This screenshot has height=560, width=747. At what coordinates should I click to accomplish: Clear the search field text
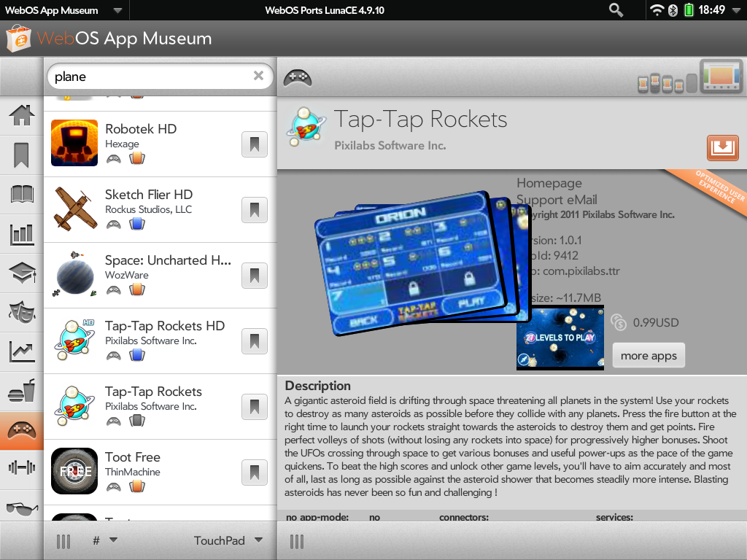258,76
